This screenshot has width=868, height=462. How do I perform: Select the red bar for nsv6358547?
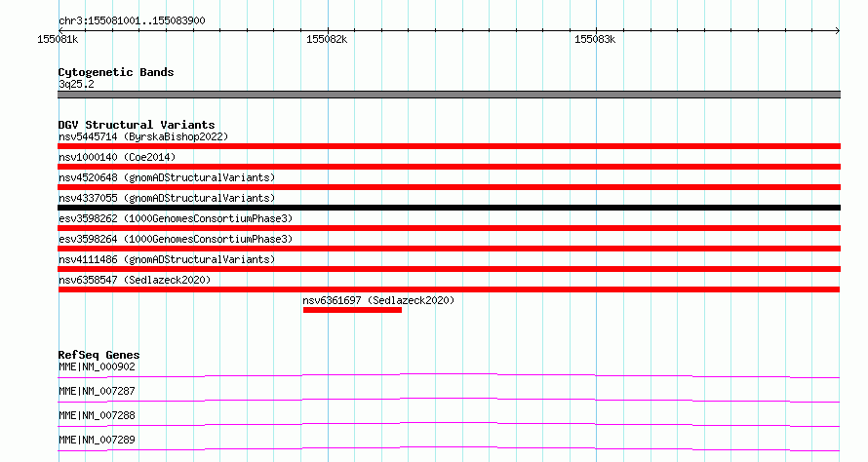click(x=449, y=289)
